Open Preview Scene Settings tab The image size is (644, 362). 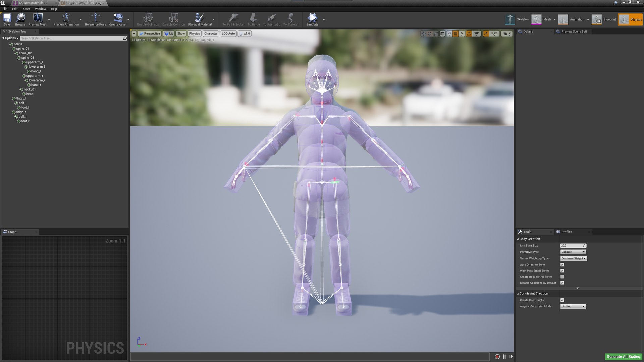coord(574,32)
